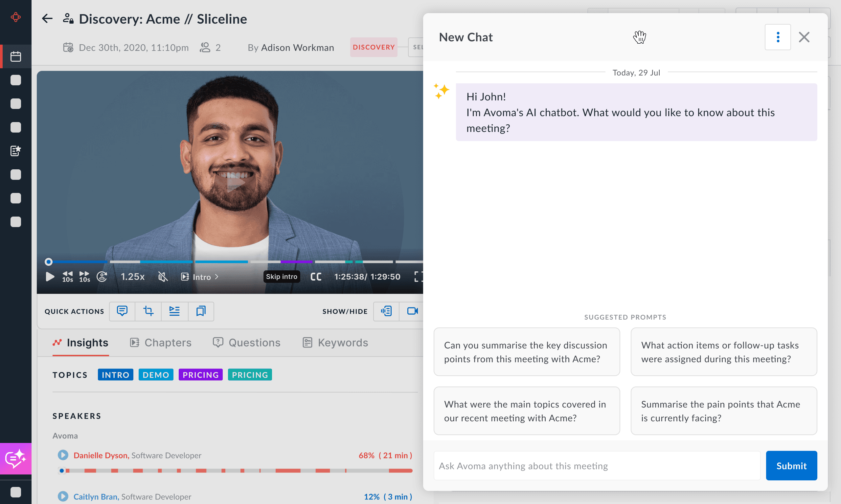Open the calendar meetings sidebar icon
The image size is (841, 504).
coord(16,56)
